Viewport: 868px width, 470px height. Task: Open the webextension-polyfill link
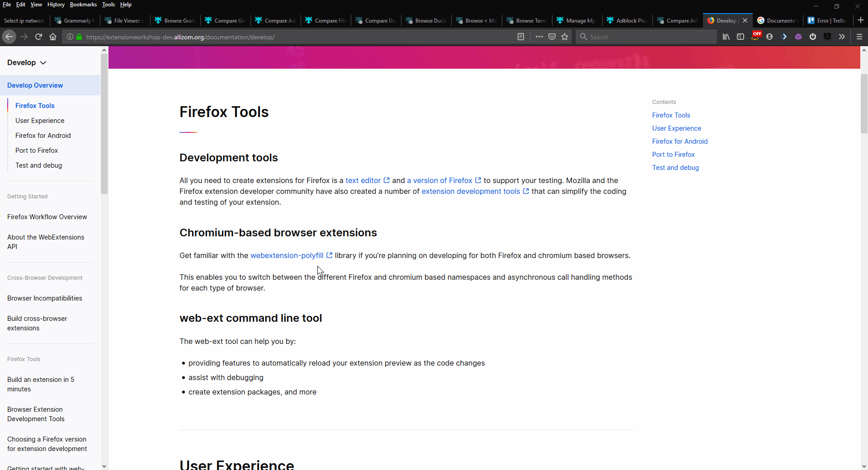[x=287, y=255]
